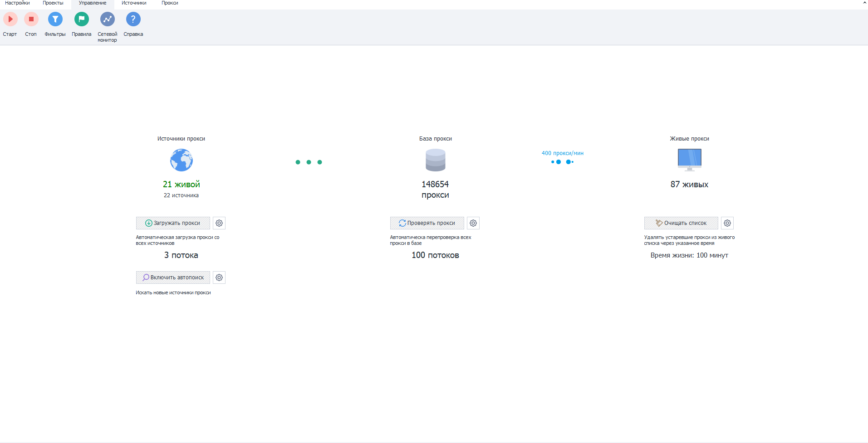Click the 100 потоков value
This screenshot has width=868, height=443.
coord(435,255)
